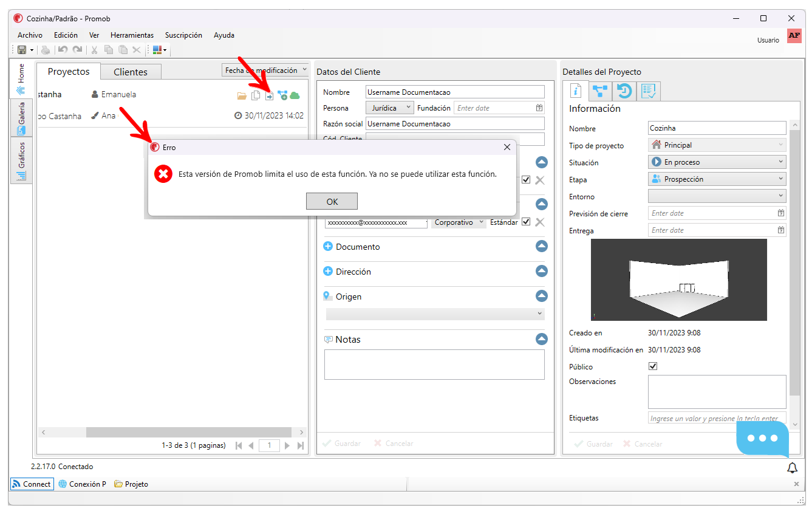Click the Previsión de cierre calendar icon
The height and width of the screenshot is (511, 812).
pos(781,213)
